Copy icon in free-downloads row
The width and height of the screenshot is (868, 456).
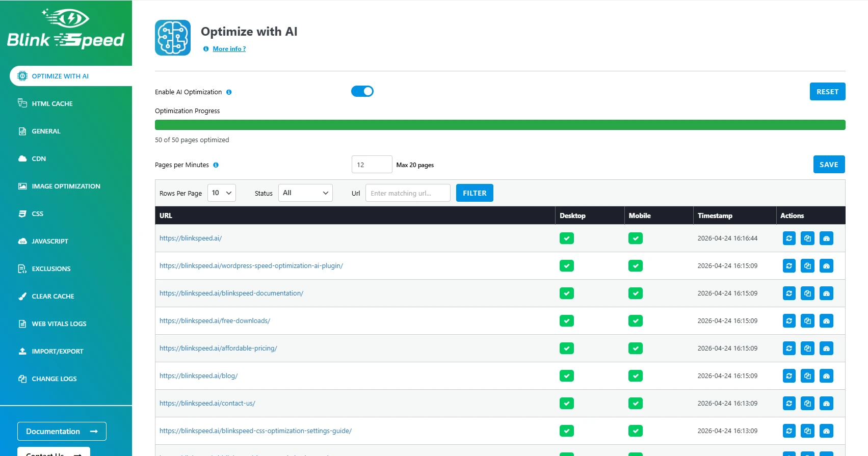[x=807, y=321]
